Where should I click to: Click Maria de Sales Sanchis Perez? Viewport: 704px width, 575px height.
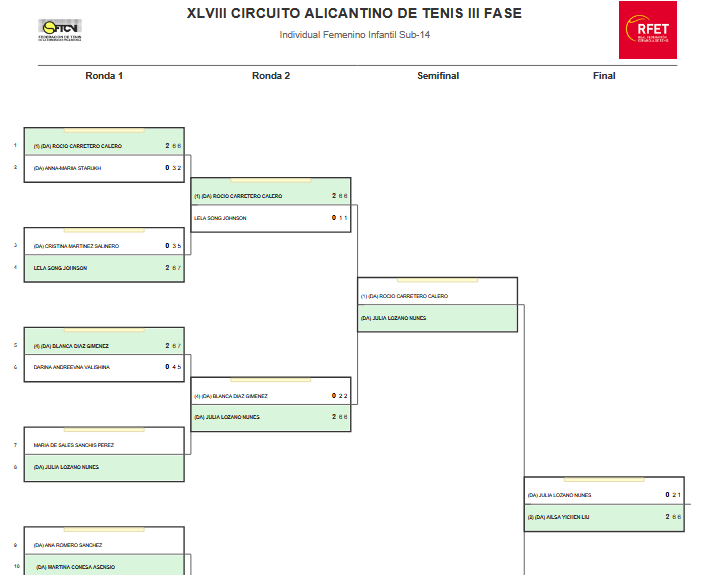[x=73, y=445]
